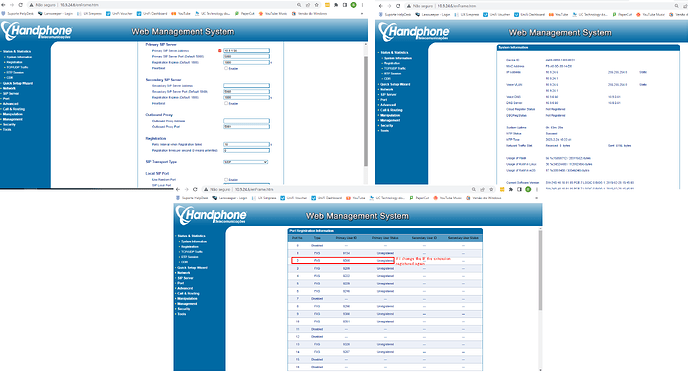This screenshot has height=373, width=690.
Task: Click the bookmark star in top-left browser window
Action: click(316, 5)
